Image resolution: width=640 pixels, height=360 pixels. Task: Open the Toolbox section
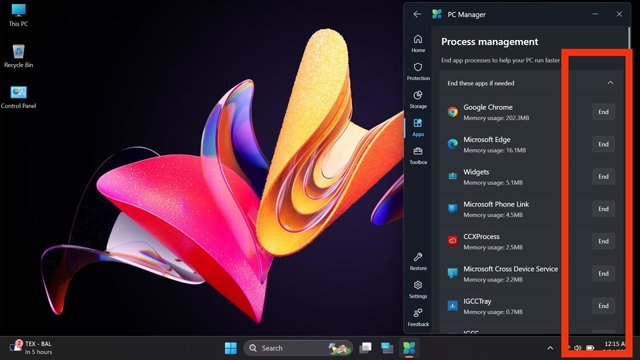coord(418,156)
